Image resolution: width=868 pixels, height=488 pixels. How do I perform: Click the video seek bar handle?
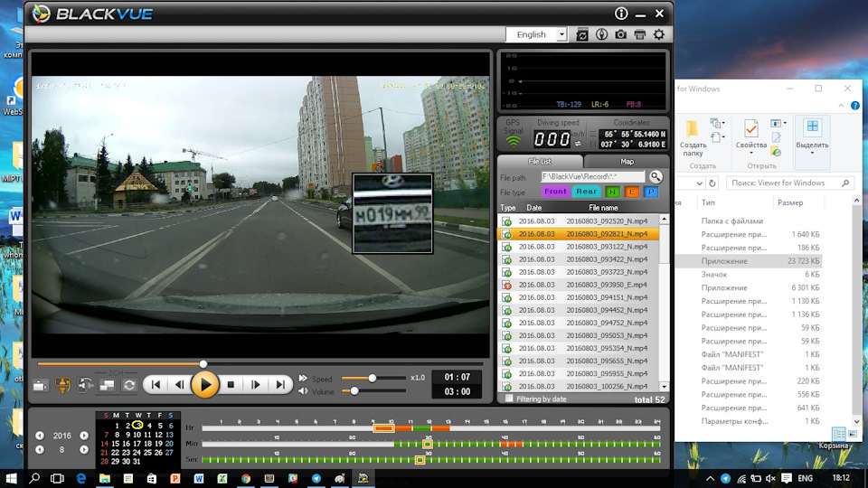(x=203, y=363)
